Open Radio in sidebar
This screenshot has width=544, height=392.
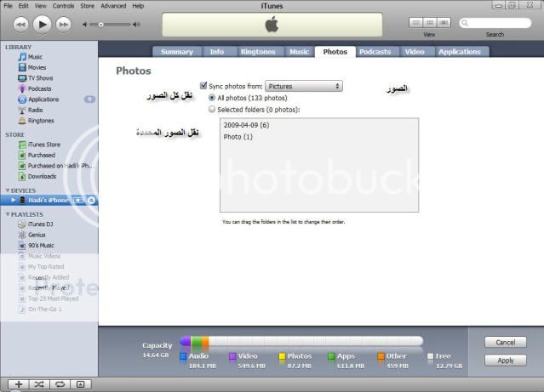[x=35, y=110]
